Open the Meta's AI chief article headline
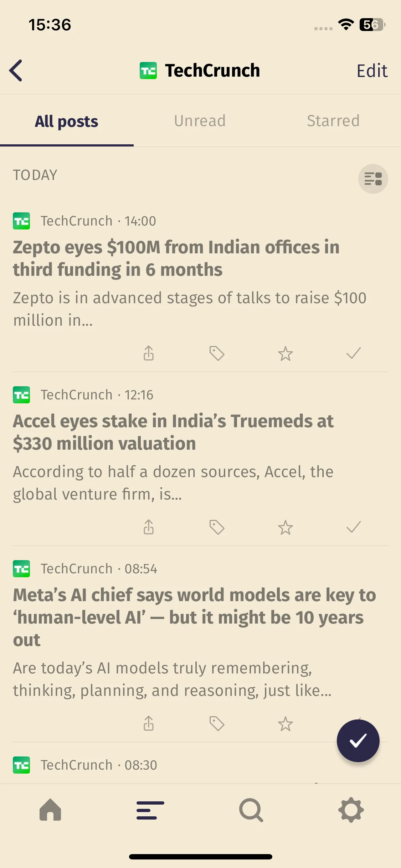 pyautogui.click(x=195, y=618)
